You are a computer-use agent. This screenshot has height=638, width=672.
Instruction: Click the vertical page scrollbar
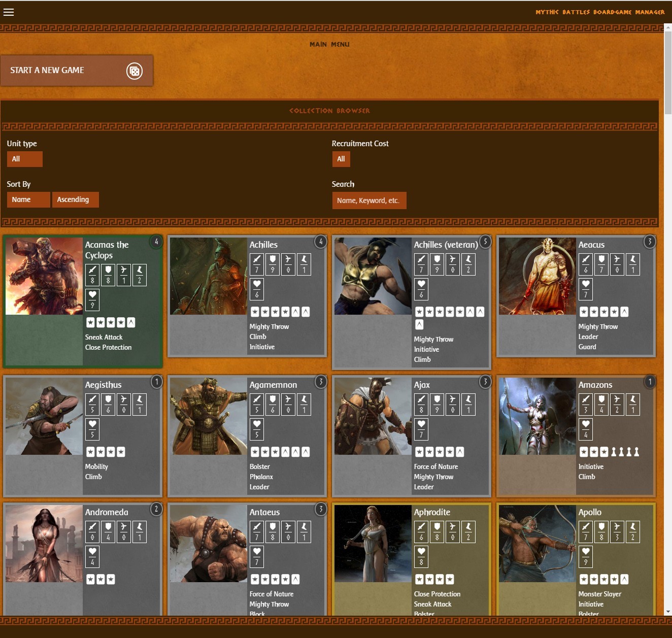[668, 72]
